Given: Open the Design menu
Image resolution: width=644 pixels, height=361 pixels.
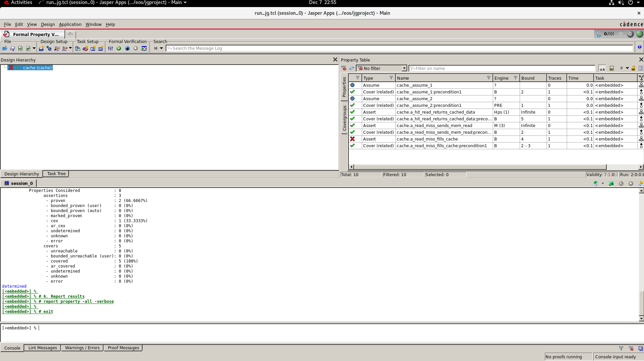Looking at the screenshot, I should pyautogui.click(x=48, y=25).
